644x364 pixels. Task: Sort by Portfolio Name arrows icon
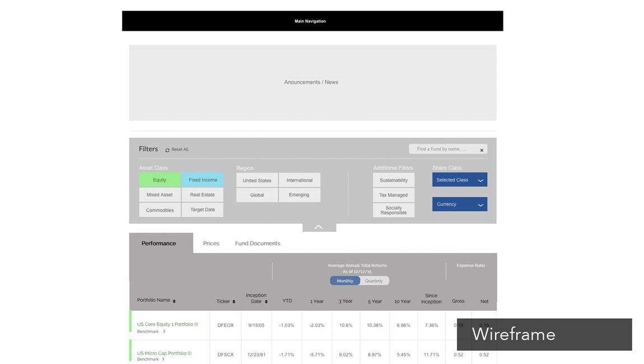click(x=174, y=301)
